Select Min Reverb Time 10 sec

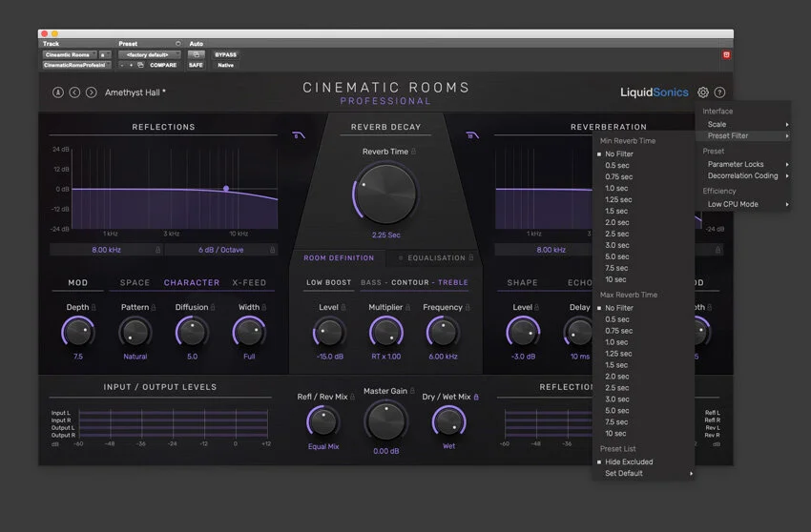pos(615,279)
